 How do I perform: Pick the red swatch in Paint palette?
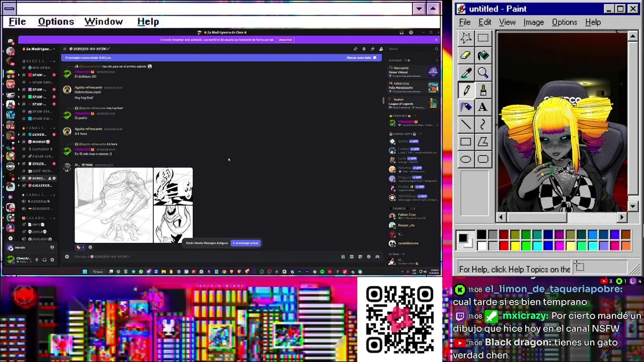504,246
